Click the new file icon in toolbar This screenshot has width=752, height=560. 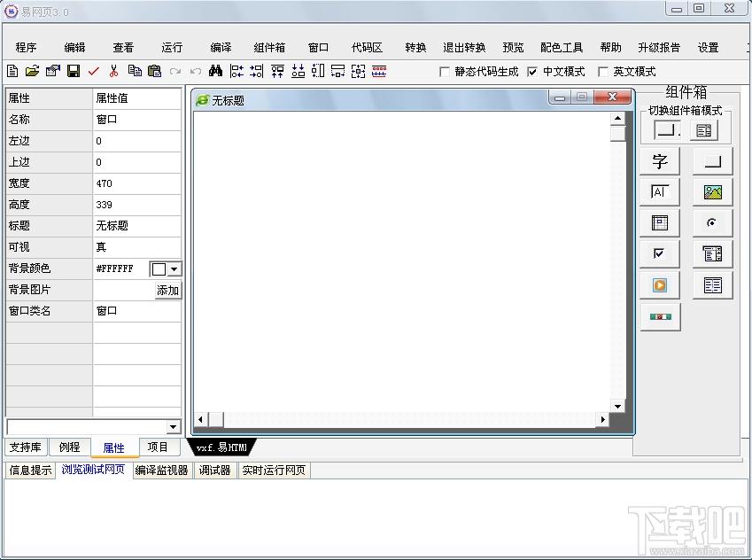coord(12,72)
